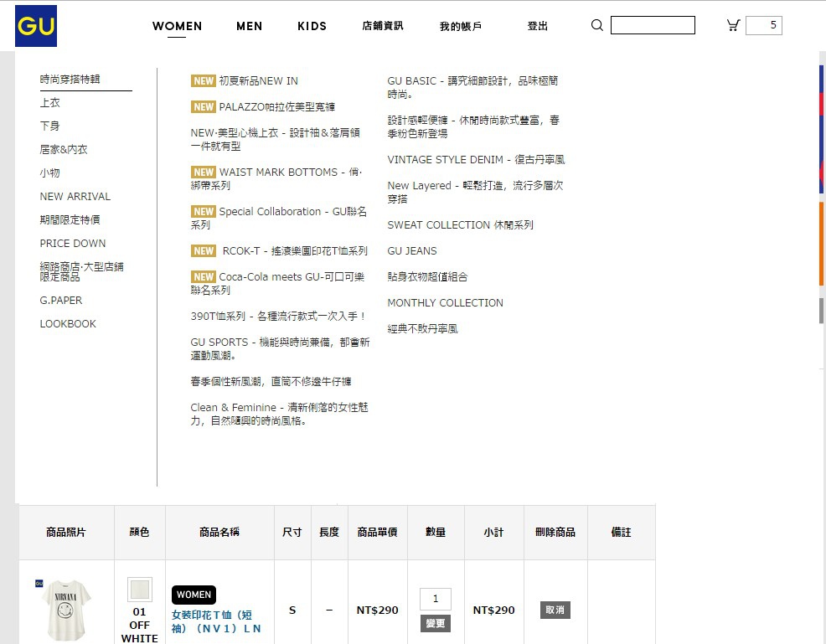The width and height of the screenshot is (826, 644).
Task: Open RCOK-T 搖滾樂團印花T恤系列 link
Action: pyautogui.click(x=279, y=250)
